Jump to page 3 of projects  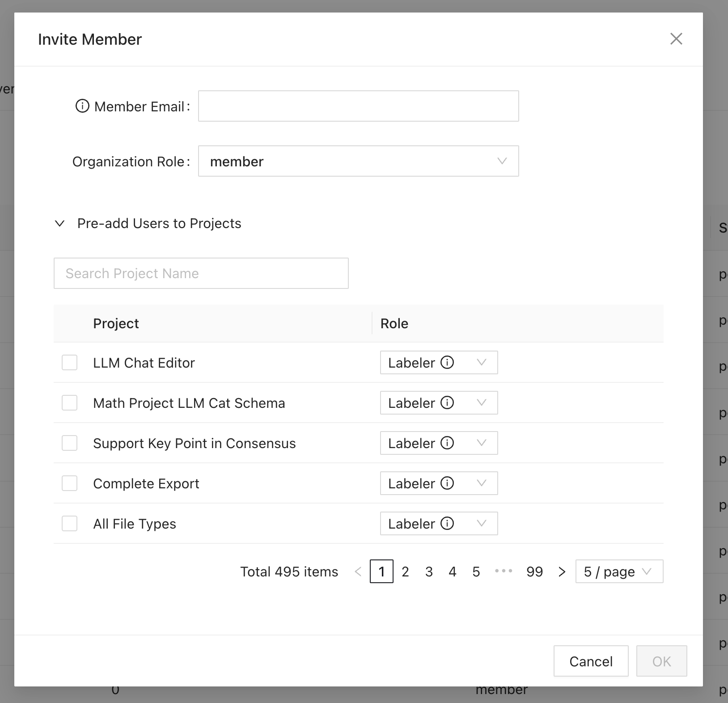tap(429, 572)
